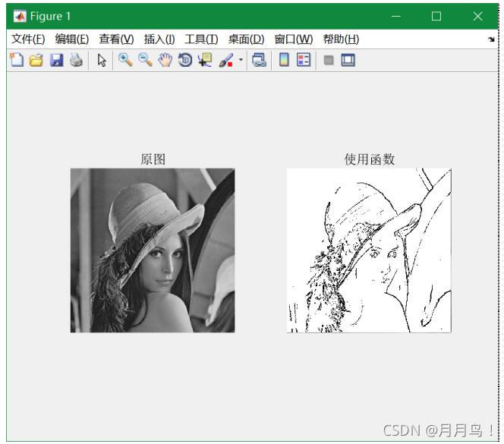Click the Show Plot Tools icon
Image resolution: width=504 pixels, height=444 pixels.
coord(348,60)
